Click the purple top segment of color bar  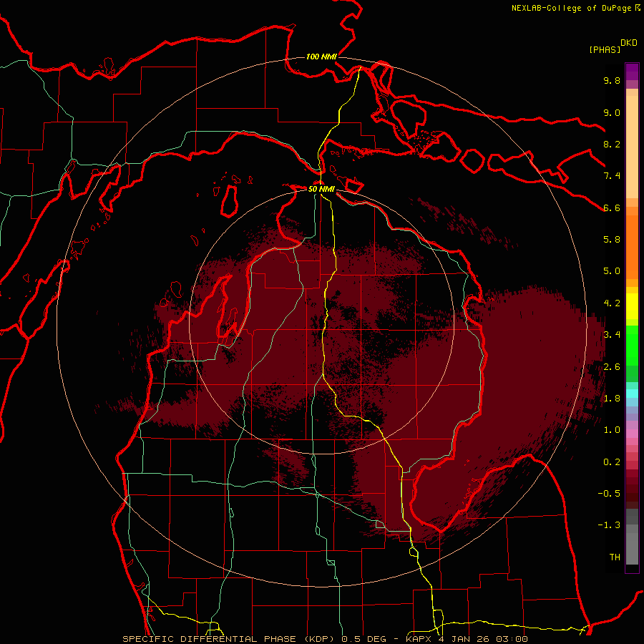[632, 72]
